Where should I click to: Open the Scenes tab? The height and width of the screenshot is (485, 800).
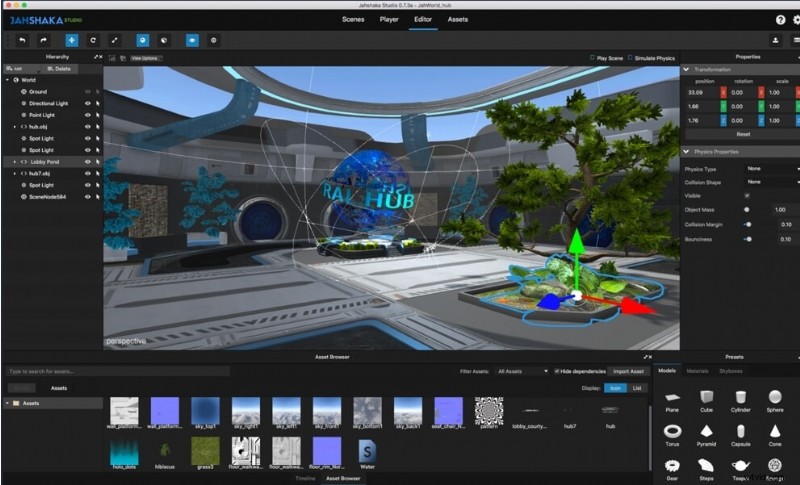click(353, 19)
